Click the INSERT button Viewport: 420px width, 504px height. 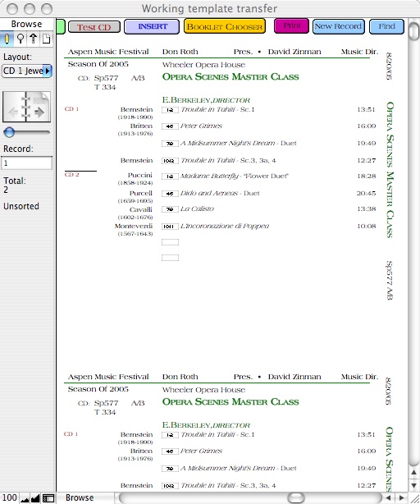coord(152,26)
